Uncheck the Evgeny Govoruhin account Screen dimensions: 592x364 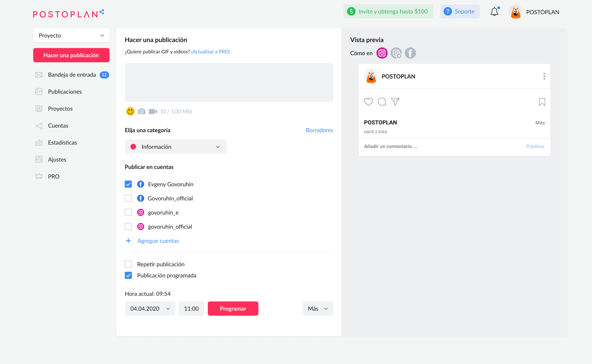click(128, 184)
